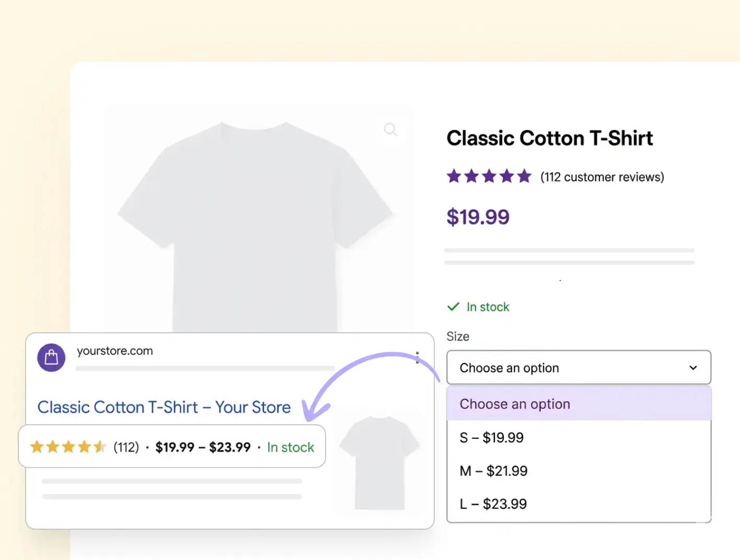Open Classic Cotton T-Shirt – Your Store link
This screenshot has width=740, height=560.
pos(164,407)
